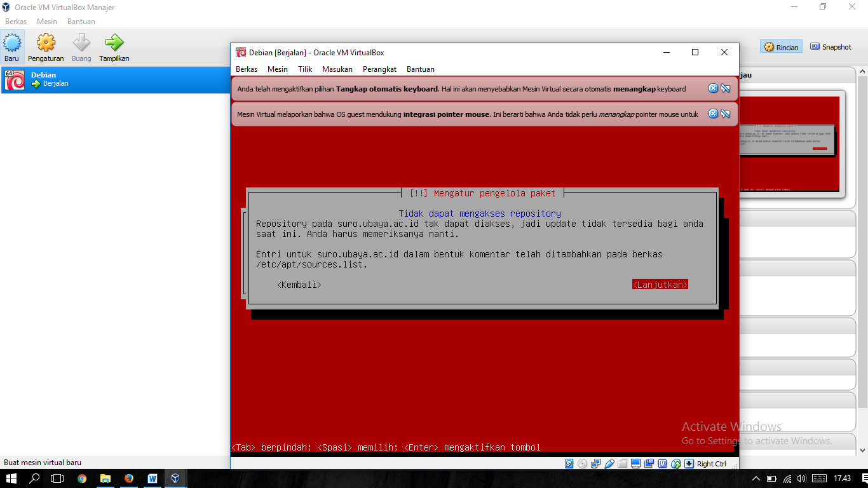
Task: Open the hard disk activity status icon
Action: coord(569,463)
